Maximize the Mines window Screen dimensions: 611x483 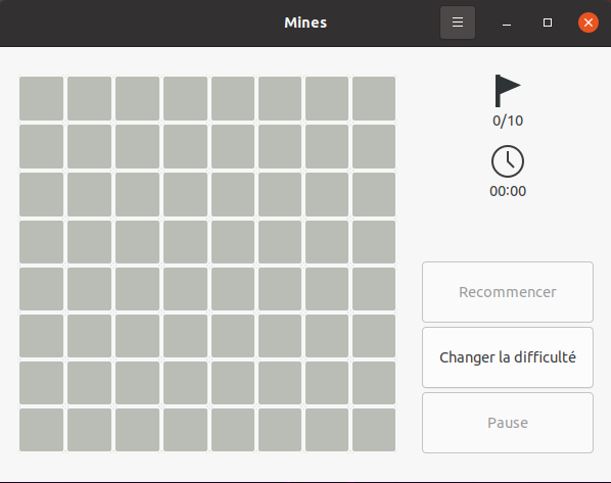click(x=547, y=22)
